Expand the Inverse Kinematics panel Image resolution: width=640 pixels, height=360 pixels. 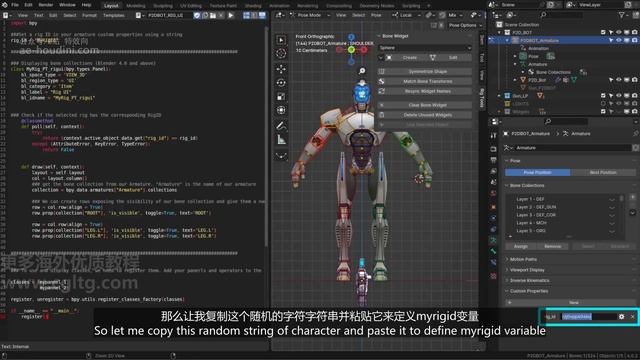tap(529, 280)
